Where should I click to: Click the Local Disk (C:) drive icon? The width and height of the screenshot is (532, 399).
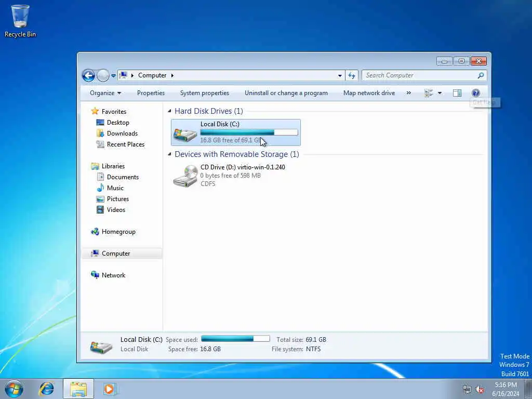click(x=185, y=134)
